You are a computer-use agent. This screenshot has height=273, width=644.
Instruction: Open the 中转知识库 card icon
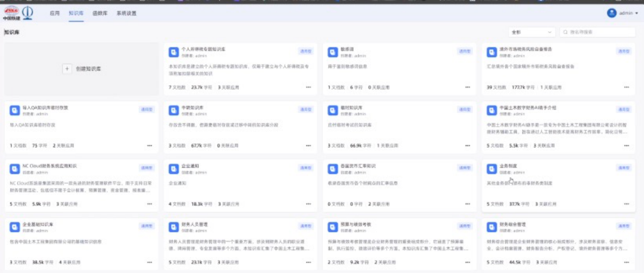pyautogui.click(x=174, y=111)
